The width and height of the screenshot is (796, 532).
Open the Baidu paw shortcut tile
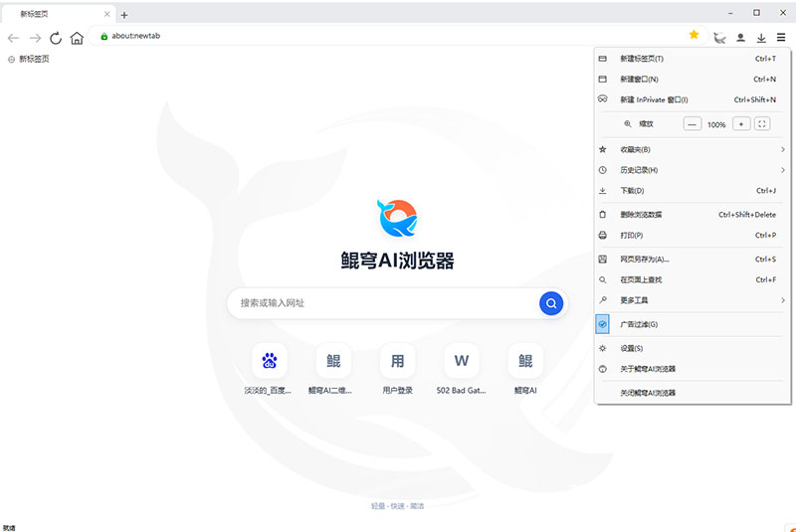[x=269, y=361]
